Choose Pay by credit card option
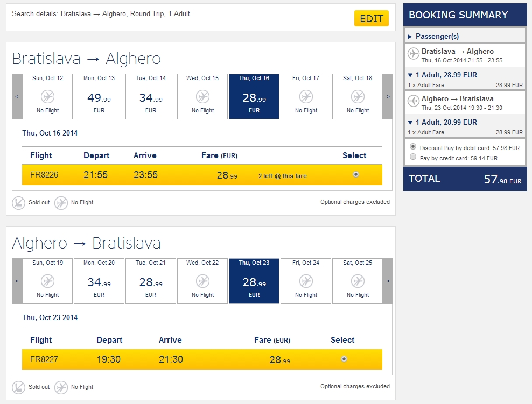Screen dimensions: 532x404 tap(413, 157)
